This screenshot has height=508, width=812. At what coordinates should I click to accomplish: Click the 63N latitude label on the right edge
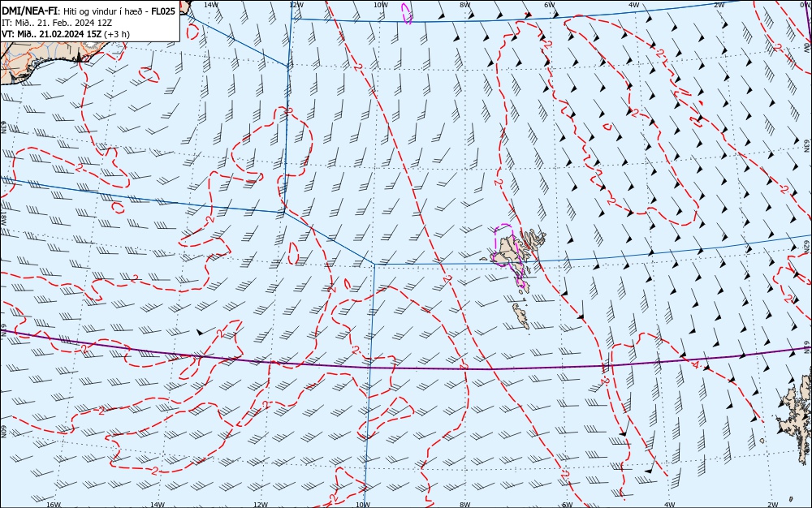click(x=807, y=145)
